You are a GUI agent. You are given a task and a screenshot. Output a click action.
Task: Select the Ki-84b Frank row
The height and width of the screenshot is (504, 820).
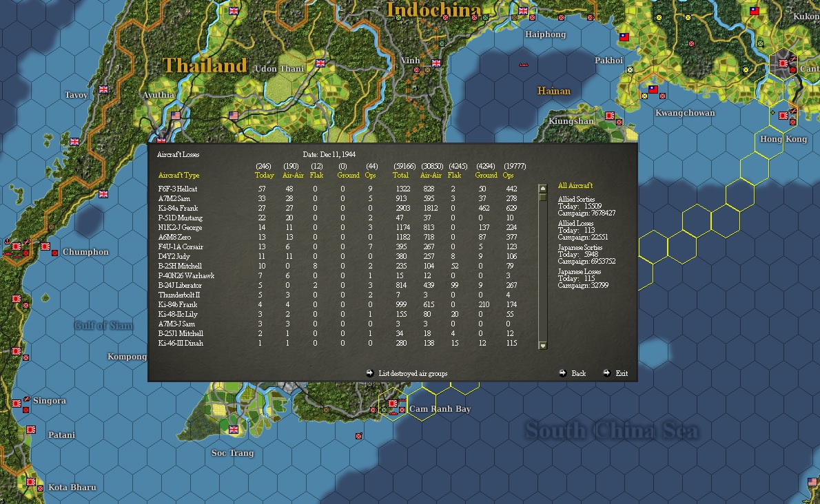(339, 304)
